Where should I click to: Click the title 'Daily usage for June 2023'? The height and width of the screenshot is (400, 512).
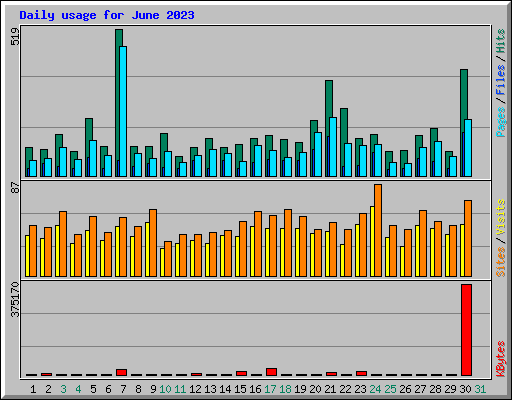pos(107,15)
